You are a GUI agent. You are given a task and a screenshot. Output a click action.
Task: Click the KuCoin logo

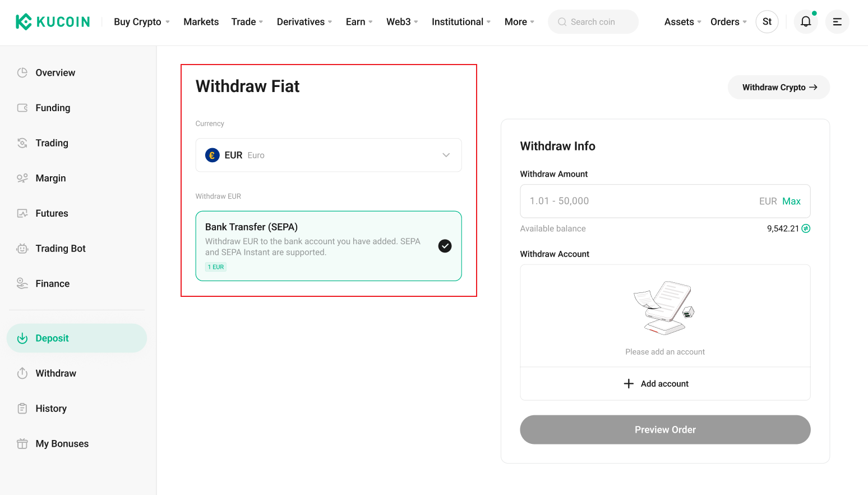[x=53, y=22]
